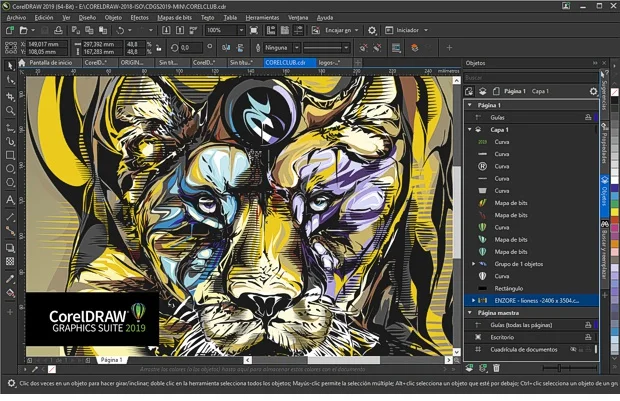Open Buscar y reemplazar docker tab
The height and width of the screenshot is (401, 620).
tap(604, 253)
